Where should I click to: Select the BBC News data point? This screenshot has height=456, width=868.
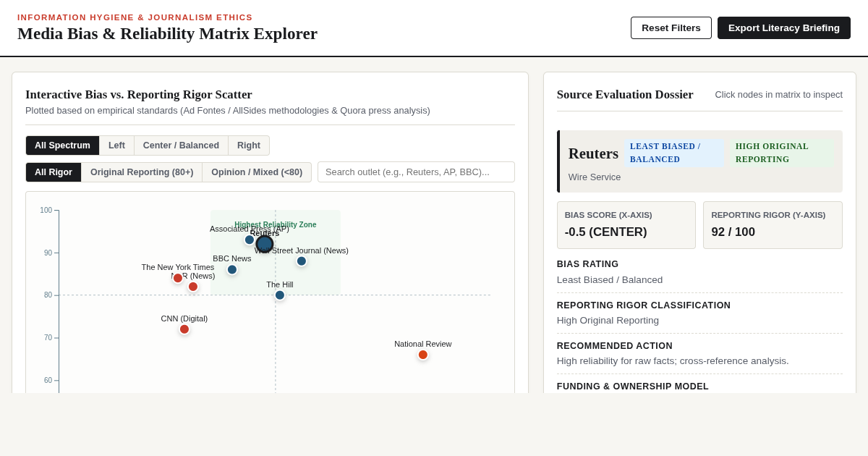(x=232, y=269)
